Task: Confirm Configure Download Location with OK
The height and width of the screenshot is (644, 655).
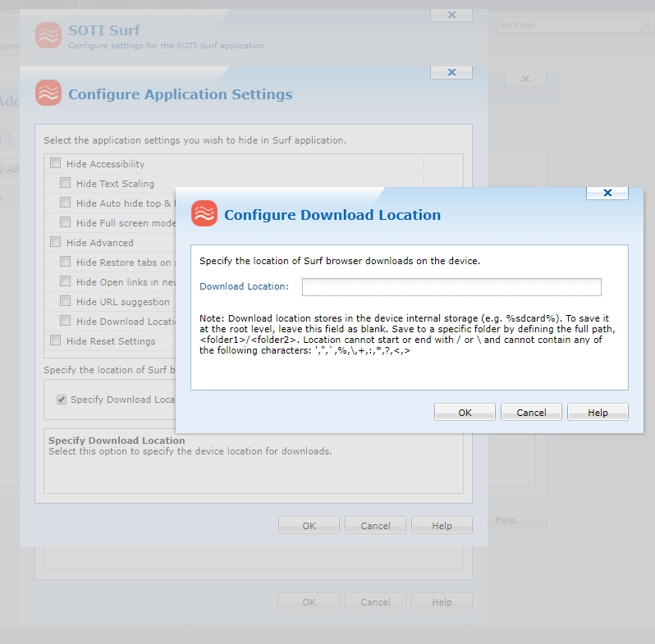Action: point(465,412)
